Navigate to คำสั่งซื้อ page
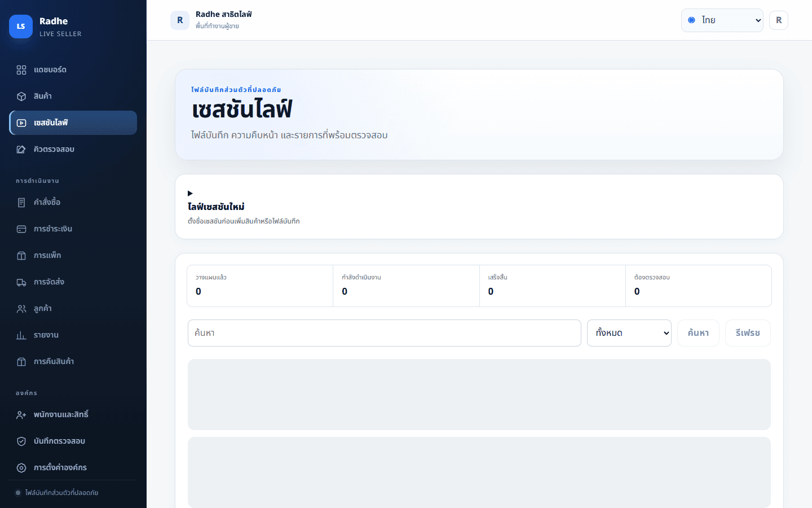812x508 pixels. click(x=73, y=203)
